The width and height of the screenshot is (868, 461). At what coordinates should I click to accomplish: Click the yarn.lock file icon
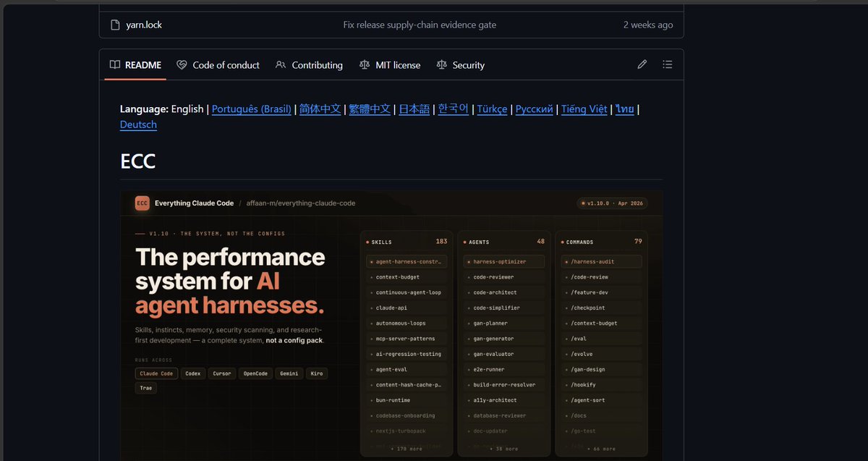coord(114,25)
